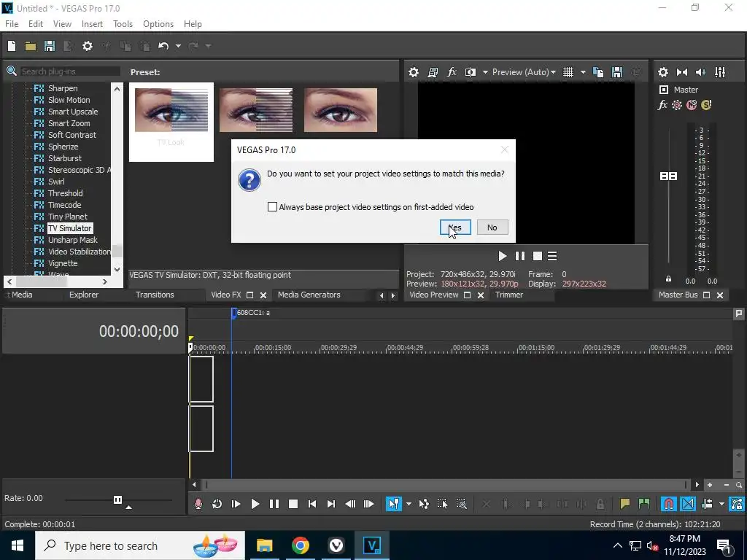Open the Overlays dropdown arrow
The image size is (747, 560).
583,72
